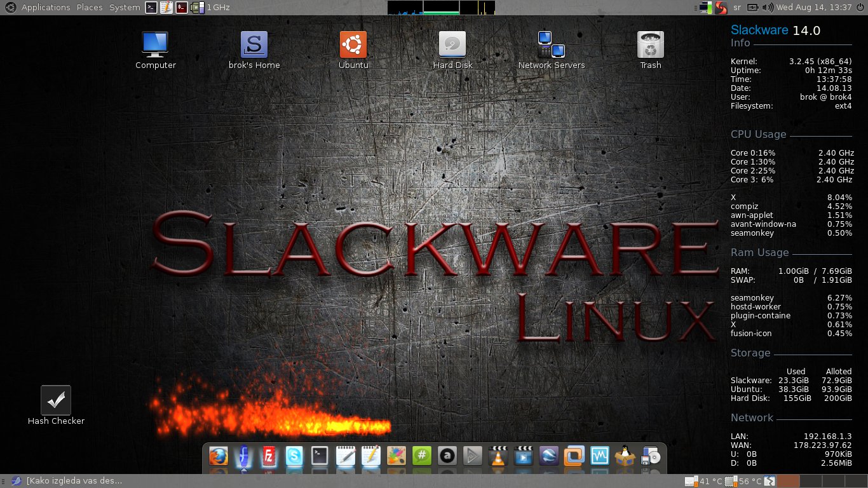Select the Hard Disk desktop icon
The image size is (868, 488).
tap(452, 50)
